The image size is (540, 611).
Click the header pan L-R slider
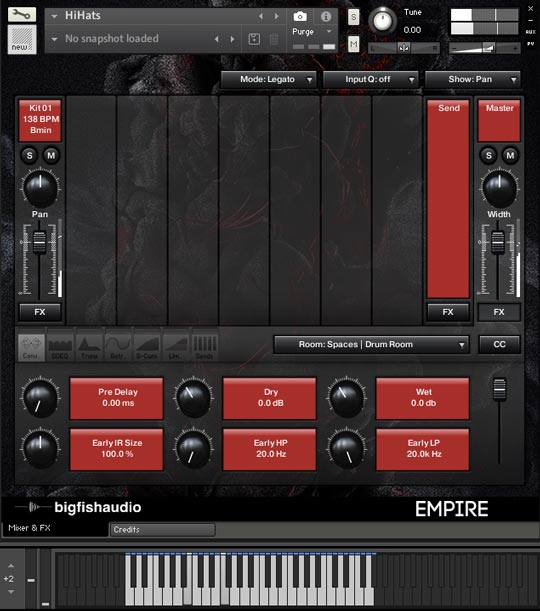tap(404, 48)
